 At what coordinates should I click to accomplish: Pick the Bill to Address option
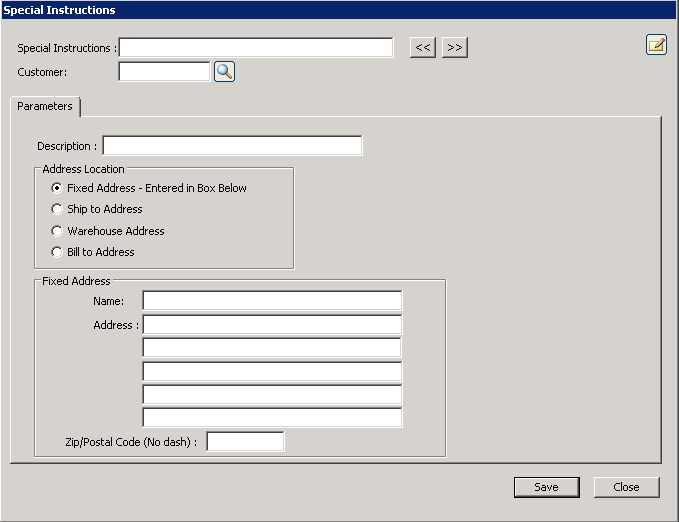pyautogui.click(x=58, y=252)
